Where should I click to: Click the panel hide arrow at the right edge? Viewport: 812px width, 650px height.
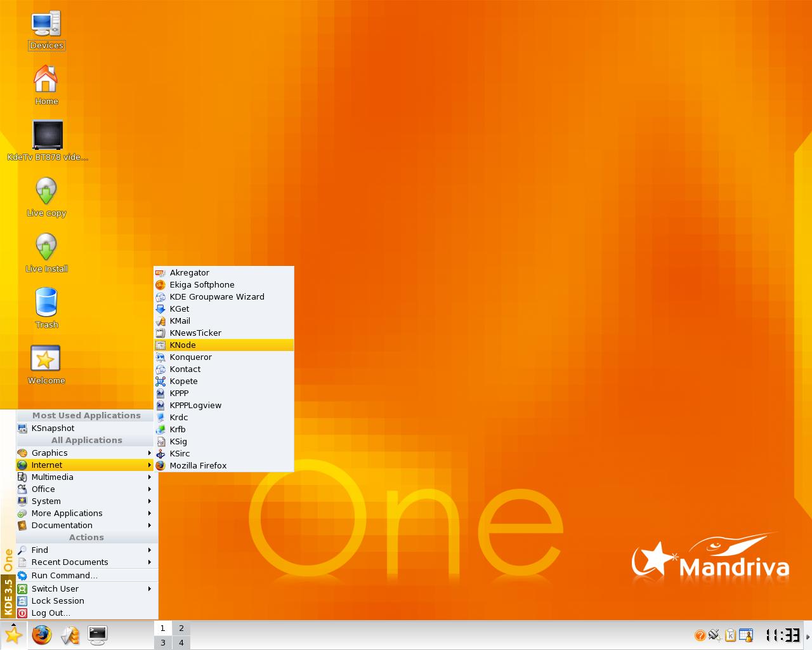coord(808,635)
